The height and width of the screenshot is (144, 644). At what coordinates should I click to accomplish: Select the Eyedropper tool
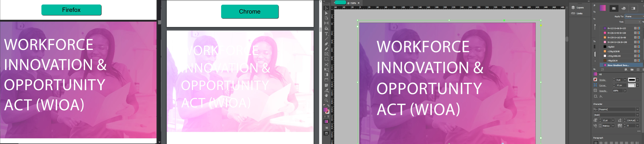click(326, 90)
